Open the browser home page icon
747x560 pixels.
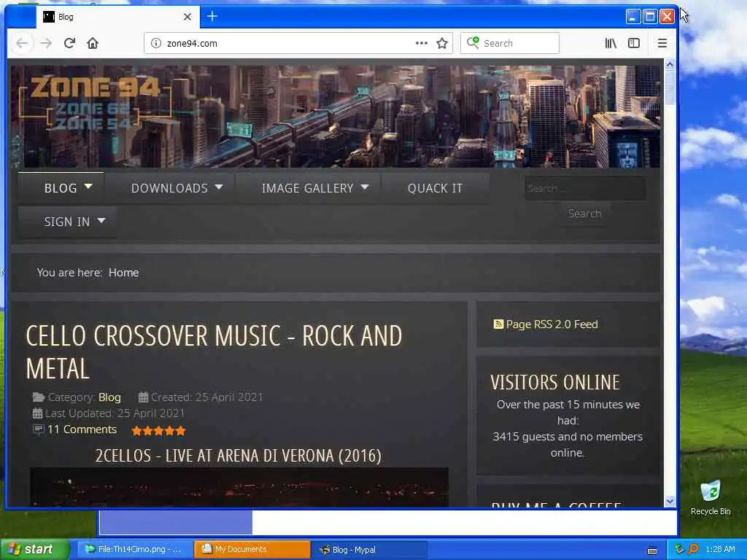[x=93, y=43]
